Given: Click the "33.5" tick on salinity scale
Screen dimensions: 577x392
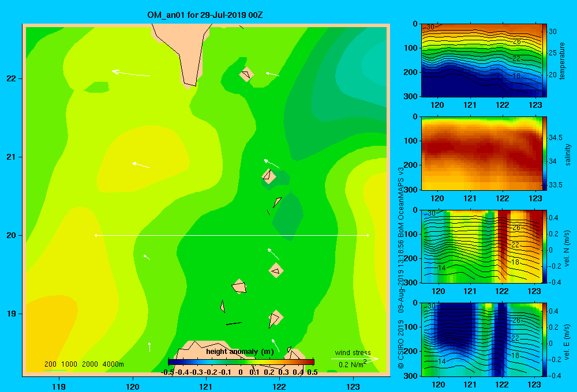Looking at the screenshot, I should [555, 185].
